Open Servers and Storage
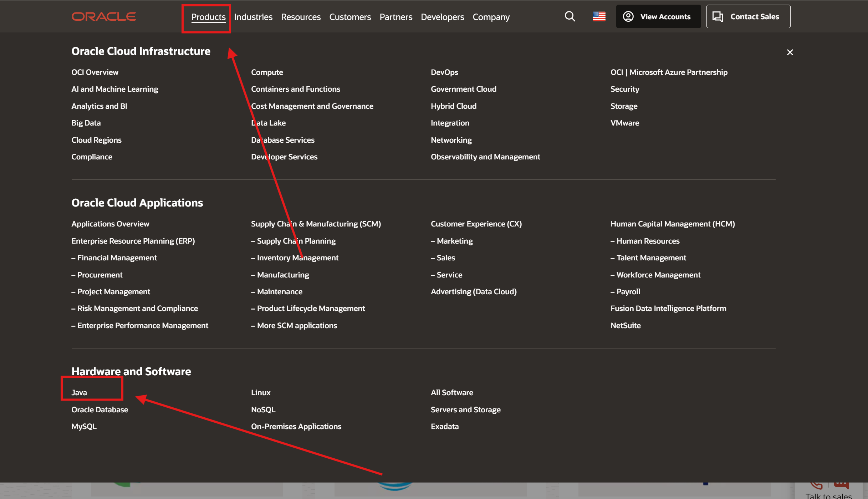Viewport: 868px width, 499px height. [465, 409]
